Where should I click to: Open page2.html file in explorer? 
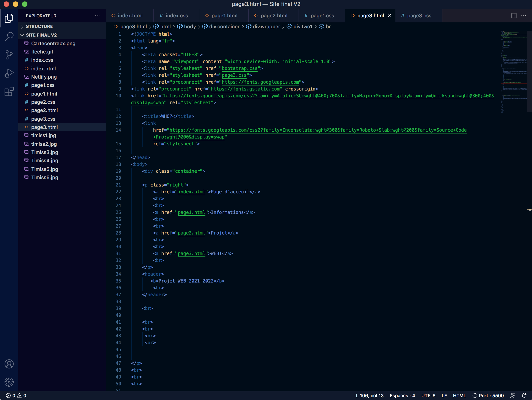[62, 110]
